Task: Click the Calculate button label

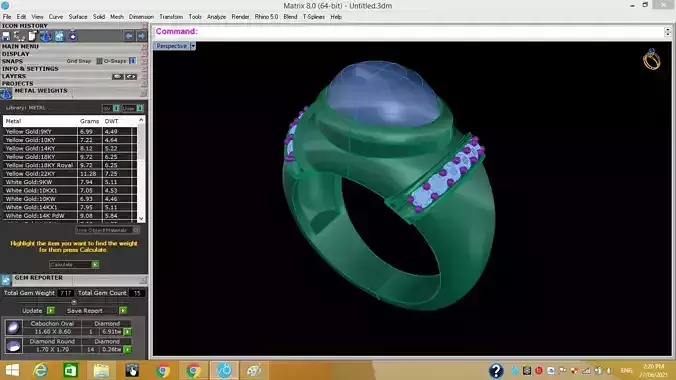Action: click(x=61, y=264)
